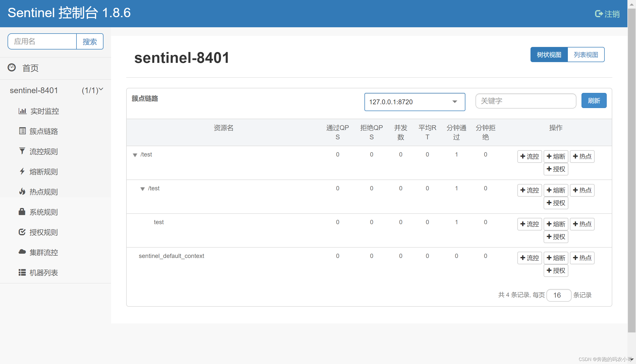The height and width of the screenshot is (364, 636).
Task: Click the cloud icon for 集群流控
Action: [x=22, y=252]
